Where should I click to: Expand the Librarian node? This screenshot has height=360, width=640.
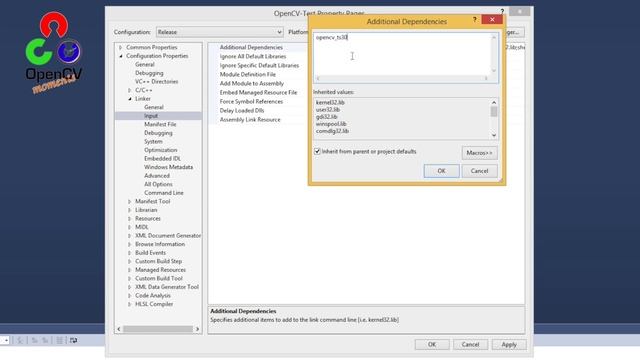pyautogui.click(x=130, y=210)
